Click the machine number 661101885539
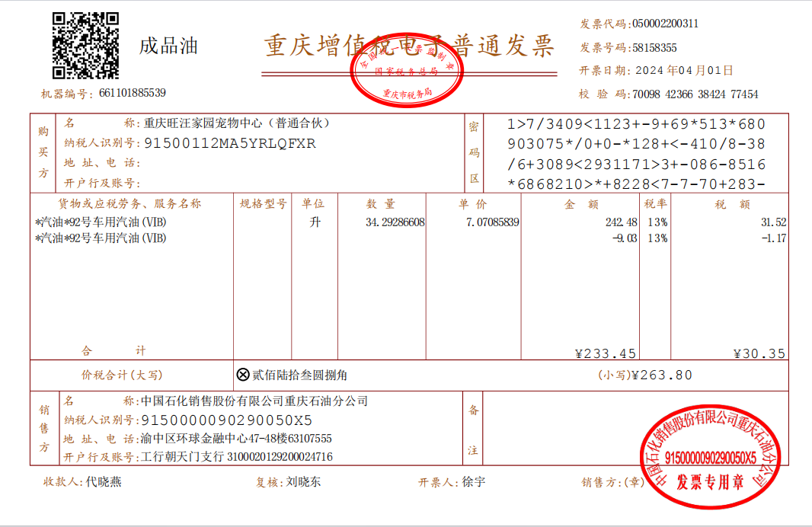812x527 pixels. (133, 93)
